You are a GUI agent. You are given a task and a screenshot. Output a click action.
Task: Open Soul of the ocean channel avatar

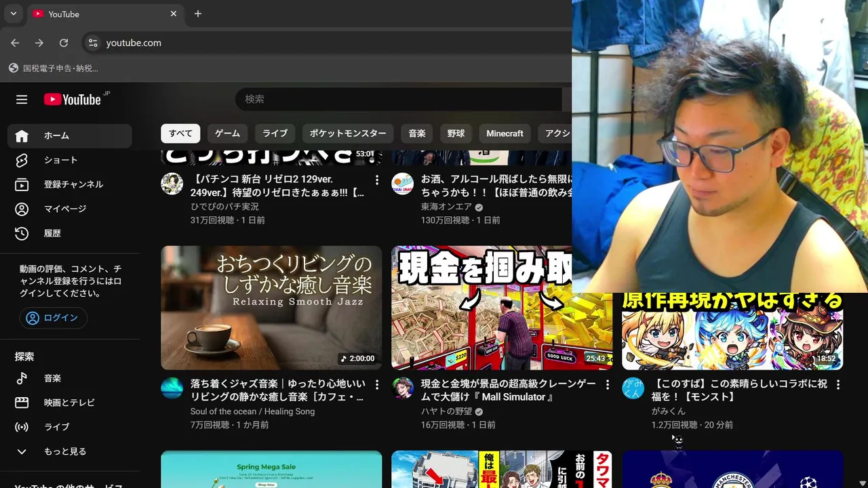click(x=172, y=388)
